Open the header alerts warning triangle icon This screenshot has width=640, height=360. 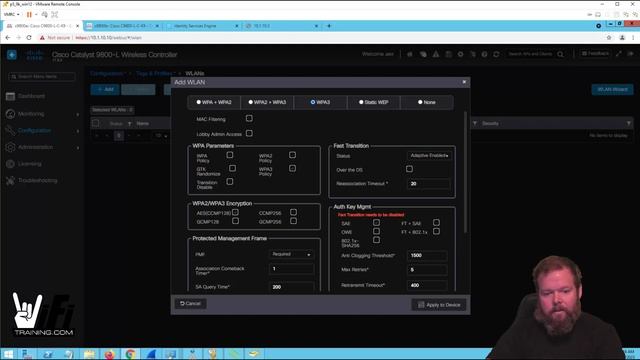pyautogui.click(x=436, y=54)
